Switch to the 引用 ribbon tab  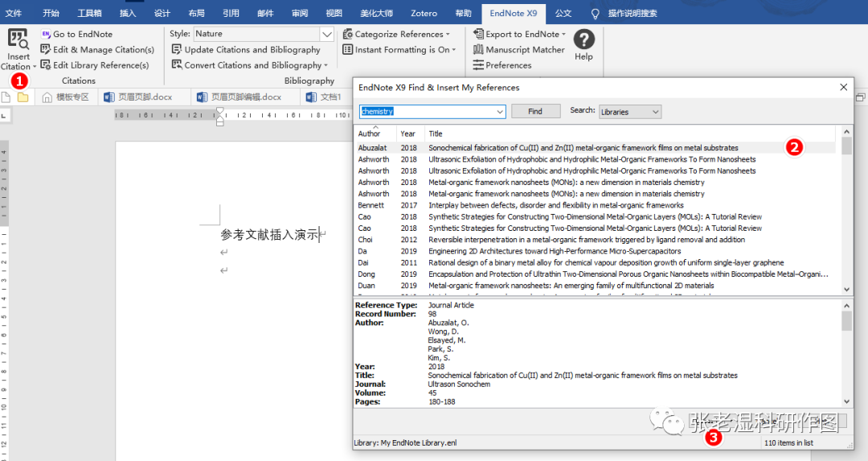pos(231,14)
